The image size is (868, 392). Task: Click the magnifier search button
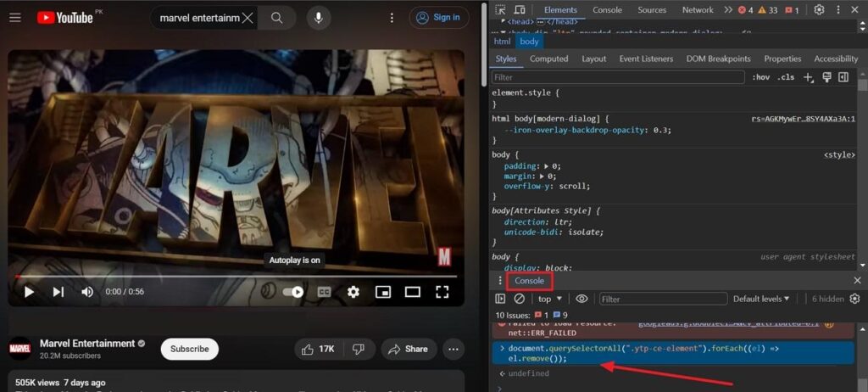click(277, 18)
